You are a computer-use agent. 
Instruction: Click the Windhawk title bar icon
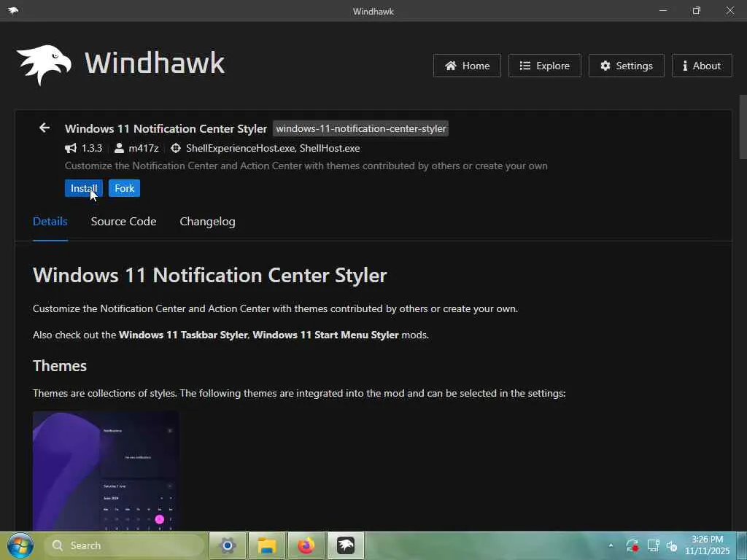click(13, 10)
